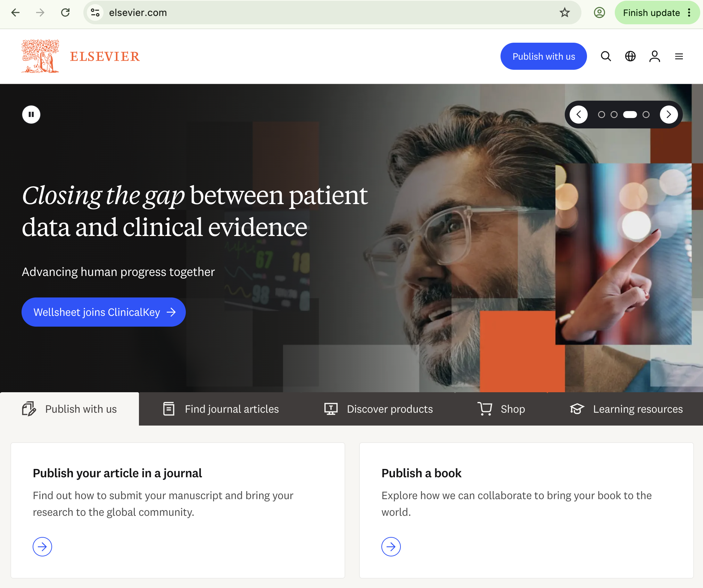Open the user account icon
The image size is (703, 588).
[x=655, y=56]
